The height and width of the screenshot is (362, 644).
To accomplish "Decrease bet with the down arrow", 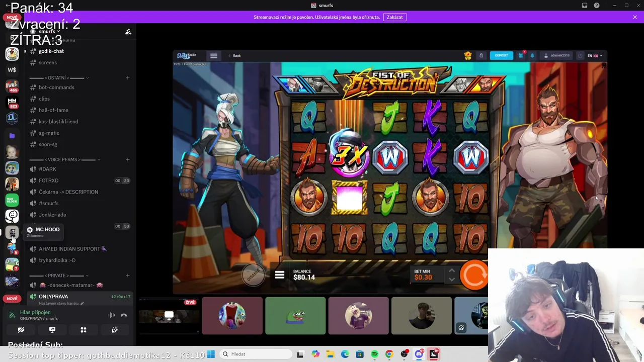I will coord(451,279).
